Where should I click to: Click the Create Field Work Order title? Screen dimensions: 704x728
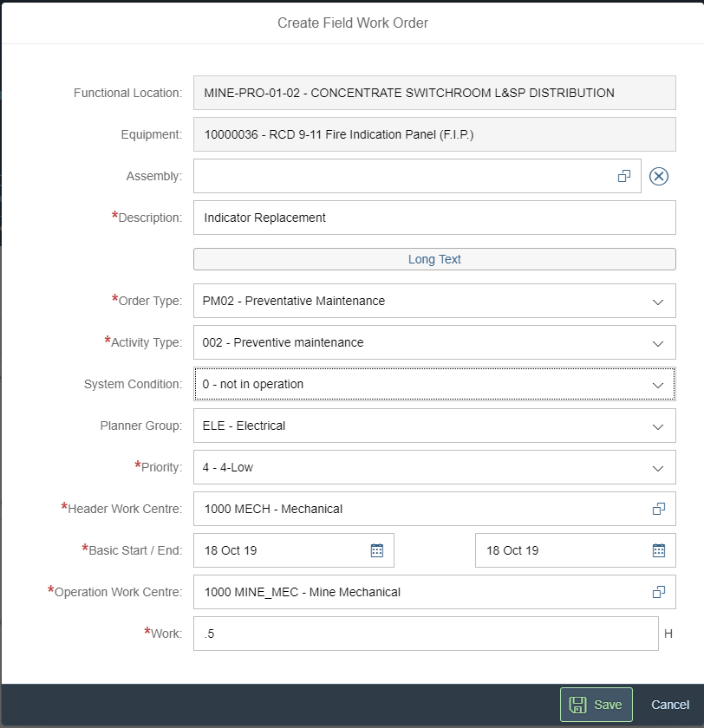(353, 23)
